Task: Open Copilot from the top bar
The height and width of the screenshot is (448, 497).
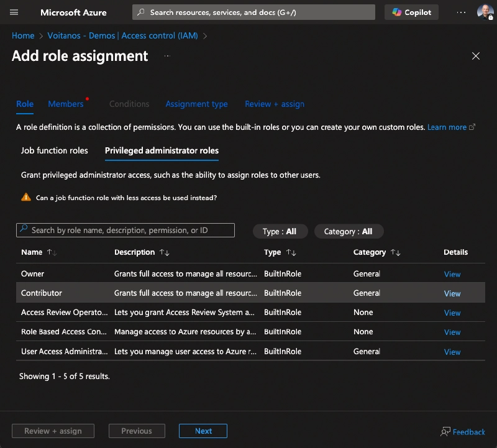Action: pyautogui.click(x=411, y=12)
